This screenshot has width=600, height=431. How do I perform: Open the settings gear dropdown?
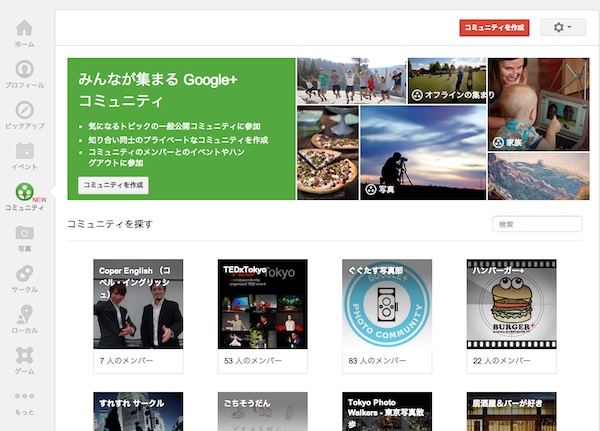pyautogui.click(x=563, y=28)
